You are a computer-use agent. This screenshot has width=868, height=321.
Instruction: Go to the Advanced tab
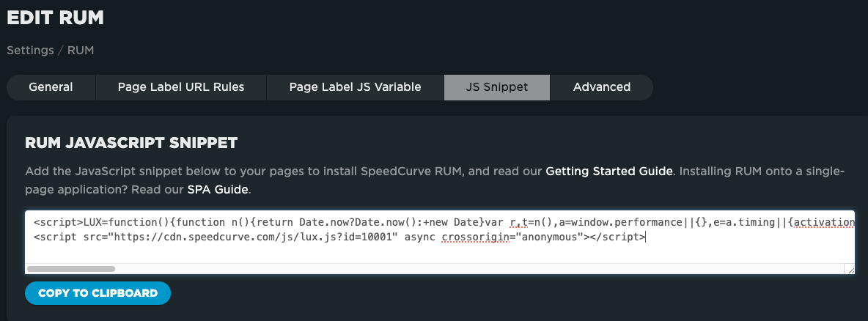click(x=602, y=87)
